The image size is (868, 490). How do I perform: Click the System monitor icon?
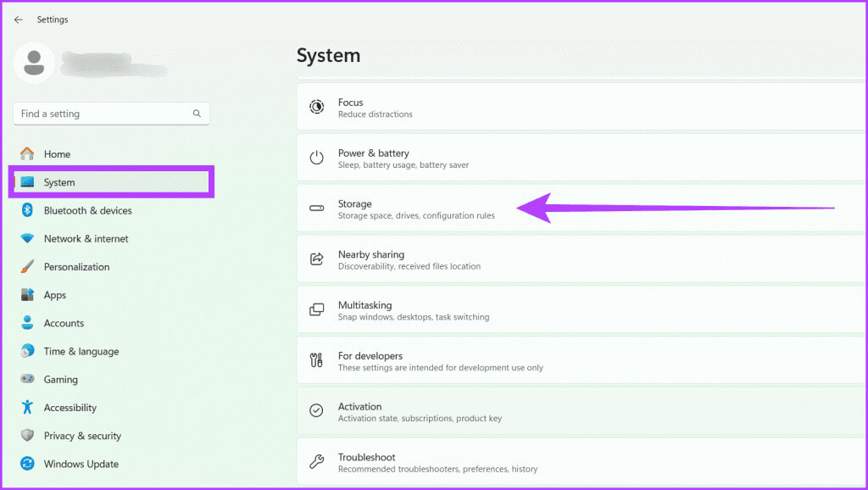tap(27, 182)
